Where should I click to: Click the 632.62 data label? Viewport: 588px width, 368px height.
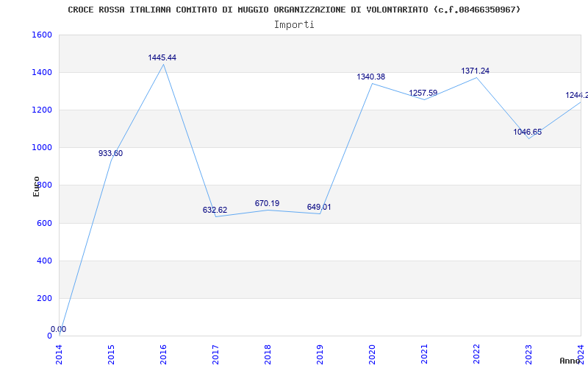click(x=215, y=210)
